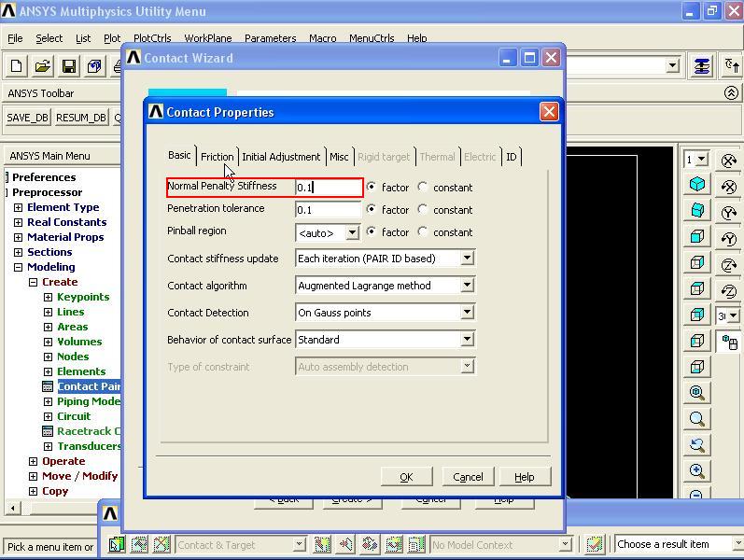
Task: Click the Back Up zoom arrow icon
Action: 696,444
